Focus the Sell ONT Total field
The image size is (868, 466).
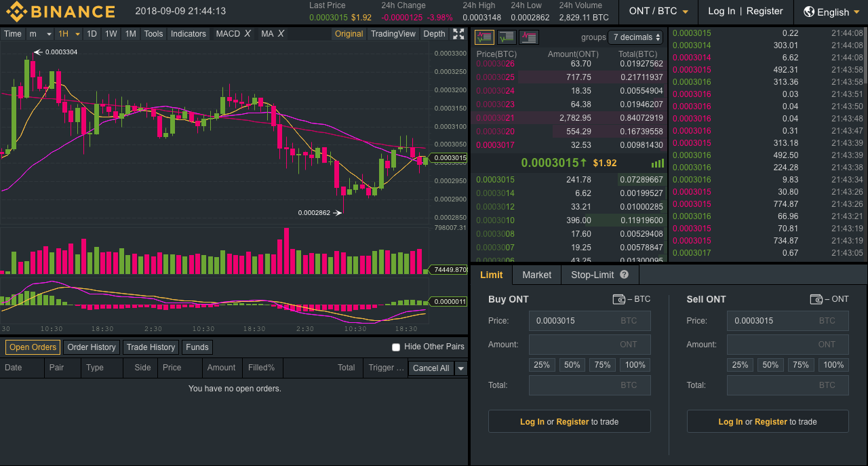788,385
